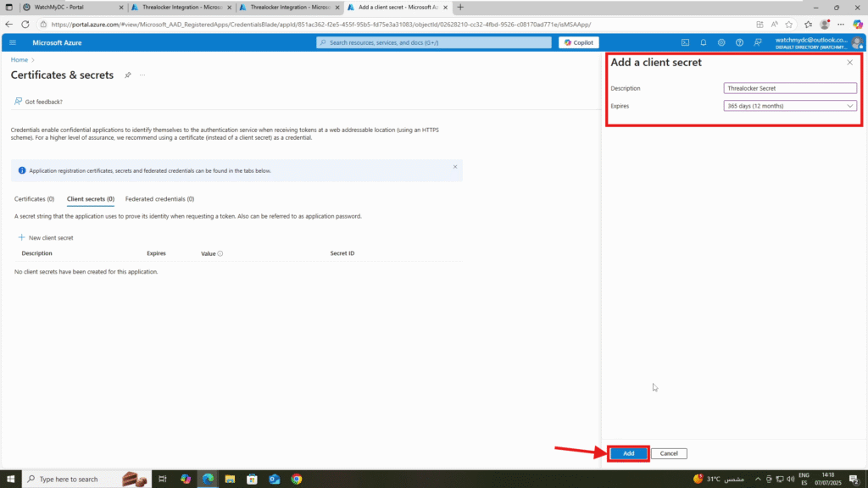Open Microsoft Store from the taskbar

[252, 480]
